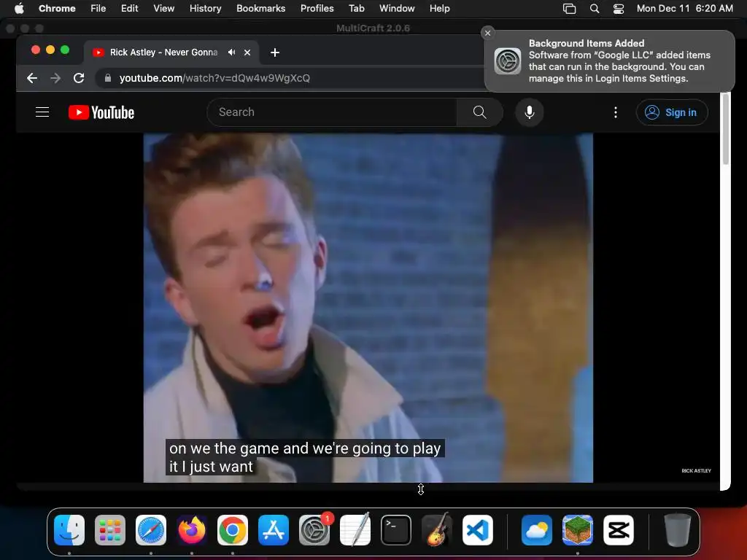Open Visual Studio Code from Dock

(x=477, y=530)
